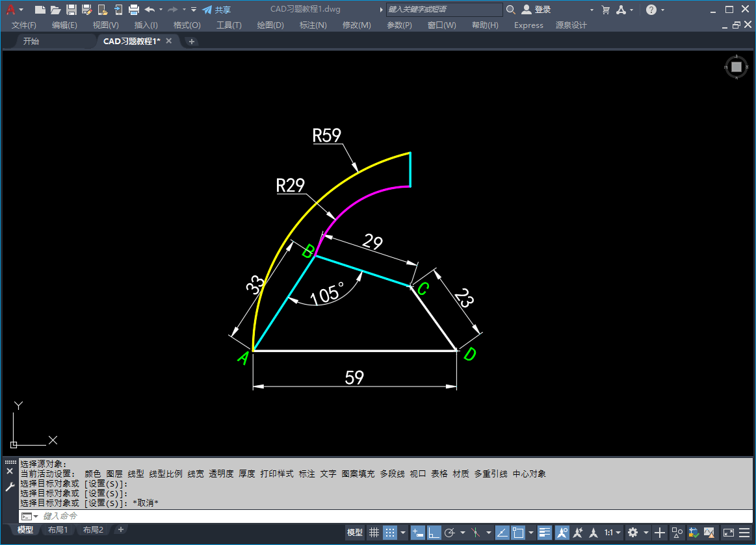Open the 编辑(E) menu
The height and width of the screenshot is (545, 756).
click(x=64, y=25)
